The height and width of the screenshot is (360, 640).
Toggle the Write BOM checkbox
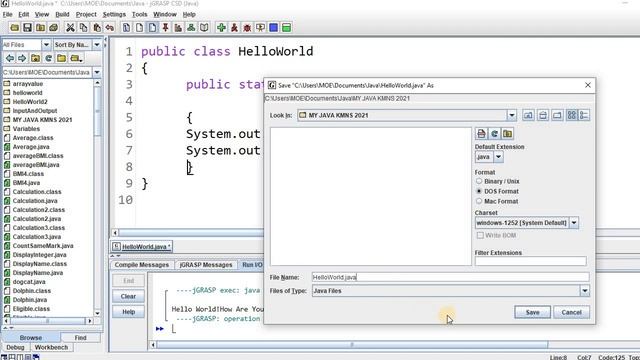click(480, 236)
